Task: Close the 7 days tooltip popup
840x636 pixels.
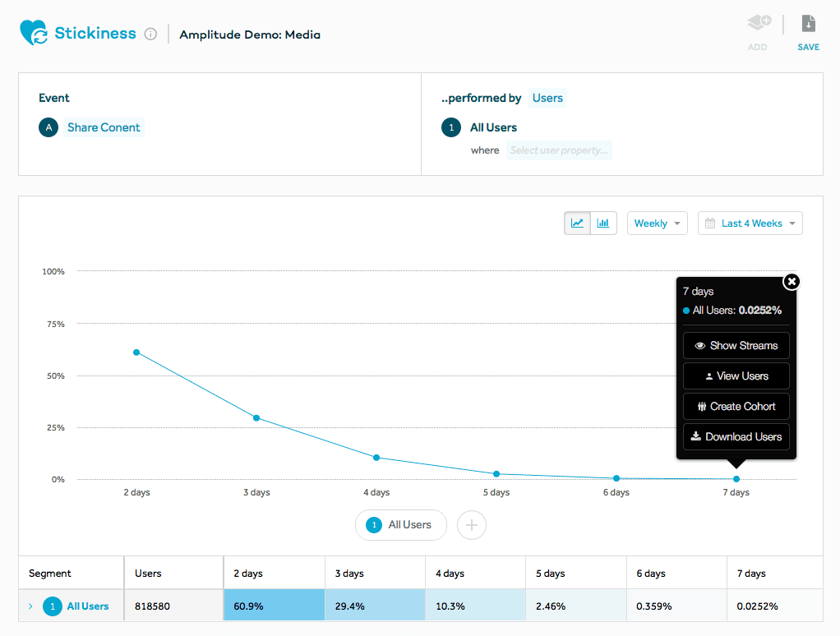Action: 791,282
